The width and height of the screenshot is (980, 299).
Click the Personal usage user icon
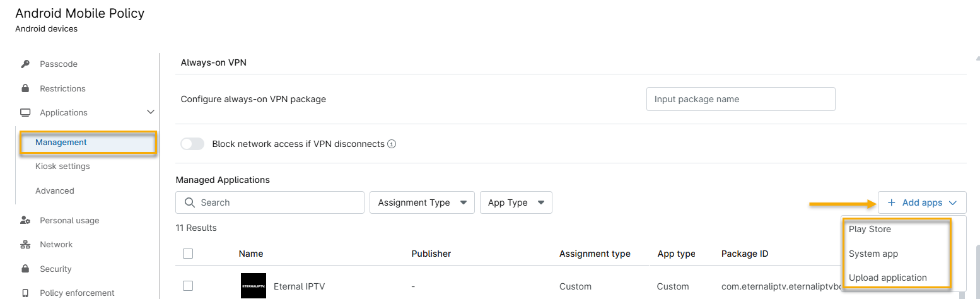(x=25, y=221)
